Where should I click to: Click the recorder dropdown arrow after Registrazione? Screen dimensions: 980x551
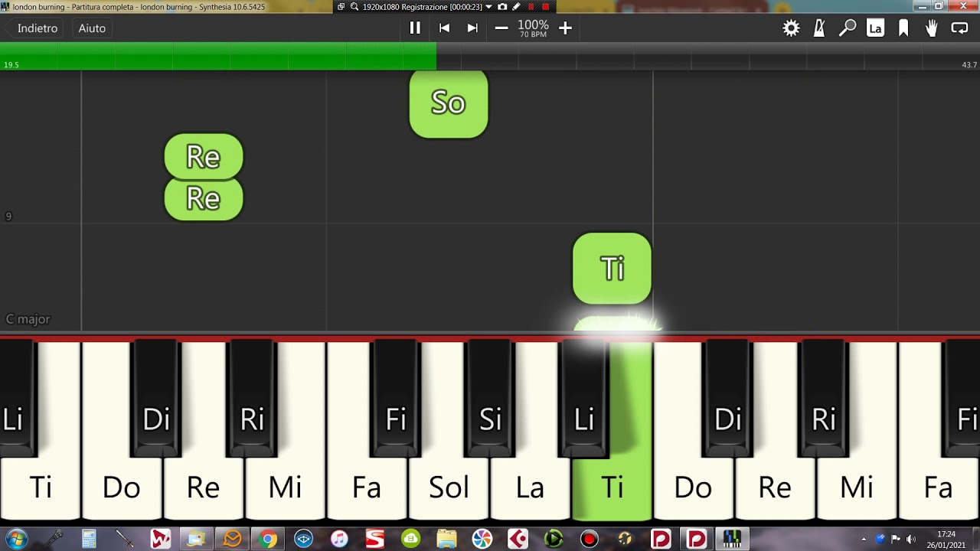coord(488,7)
